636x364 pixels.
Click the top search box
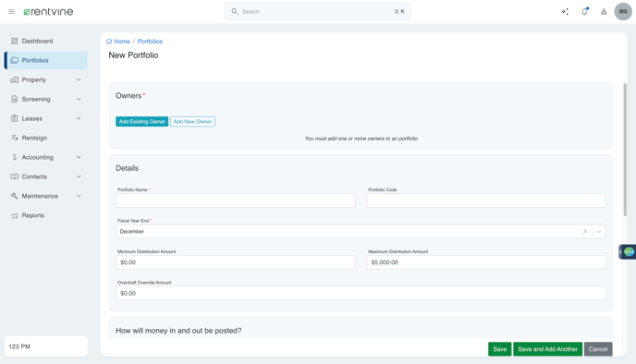317,11
